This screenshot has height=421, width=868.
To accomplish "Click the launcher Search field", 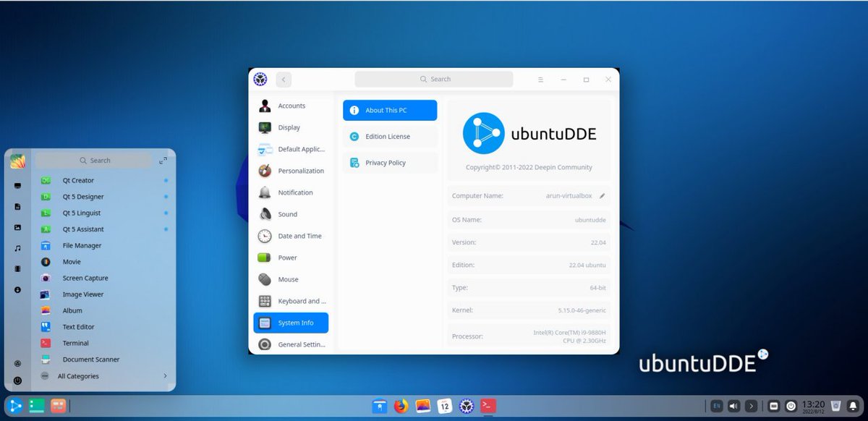I will 95,161.
